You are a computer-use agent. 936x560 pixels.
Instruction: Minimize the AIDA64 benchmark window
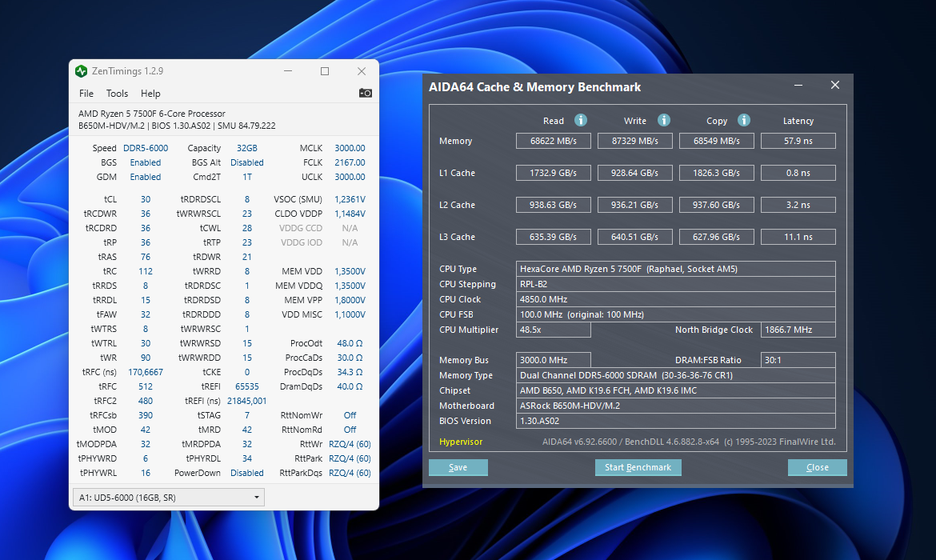point(798,86)
